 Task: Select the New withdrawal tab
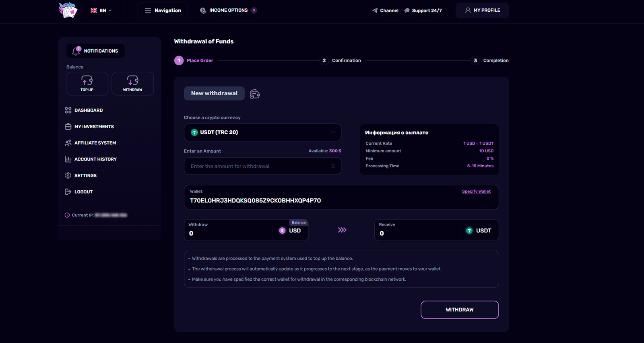[x=214, y=93]
